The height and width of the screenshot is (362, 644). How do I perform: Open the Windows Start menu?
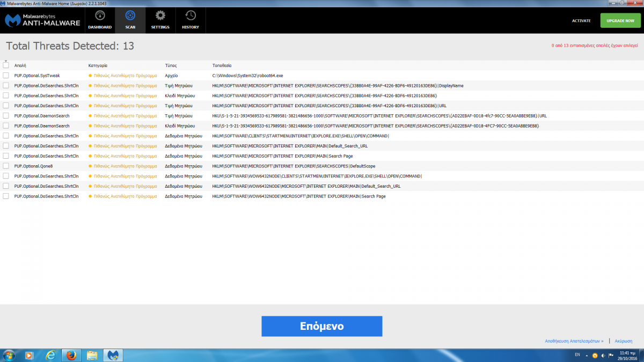[x=9, y=355]
